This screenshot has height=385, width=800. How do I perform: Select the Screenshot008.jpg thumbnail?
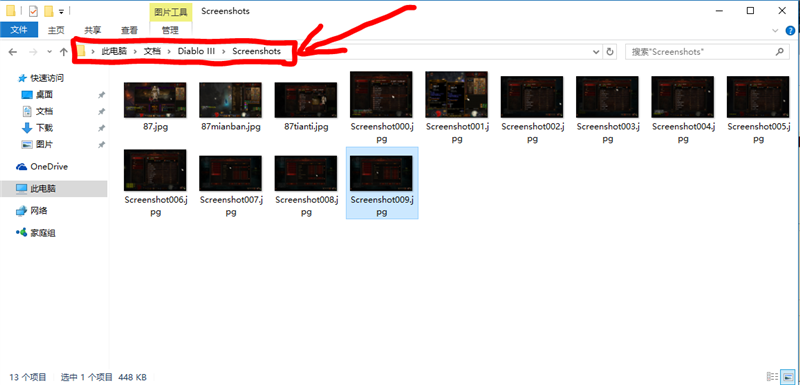pos(306,173)
